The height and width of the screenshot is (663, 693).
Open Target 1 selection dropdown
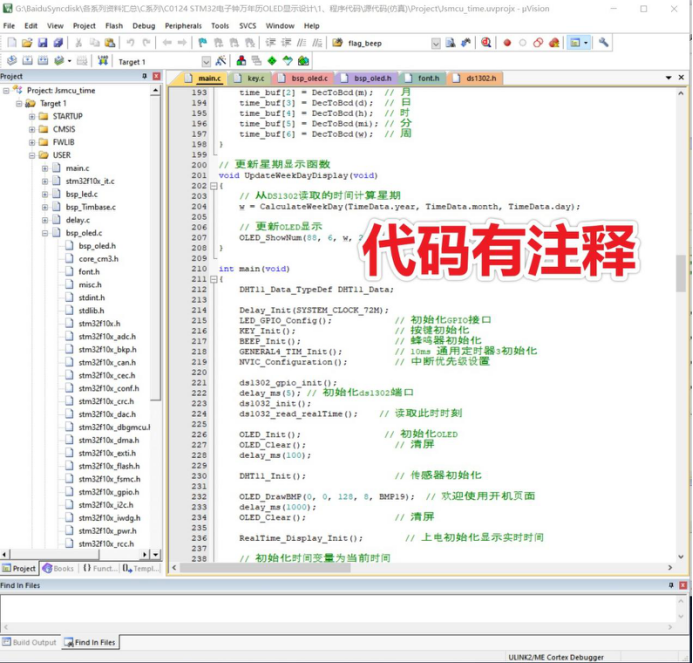tap(206, 61)
